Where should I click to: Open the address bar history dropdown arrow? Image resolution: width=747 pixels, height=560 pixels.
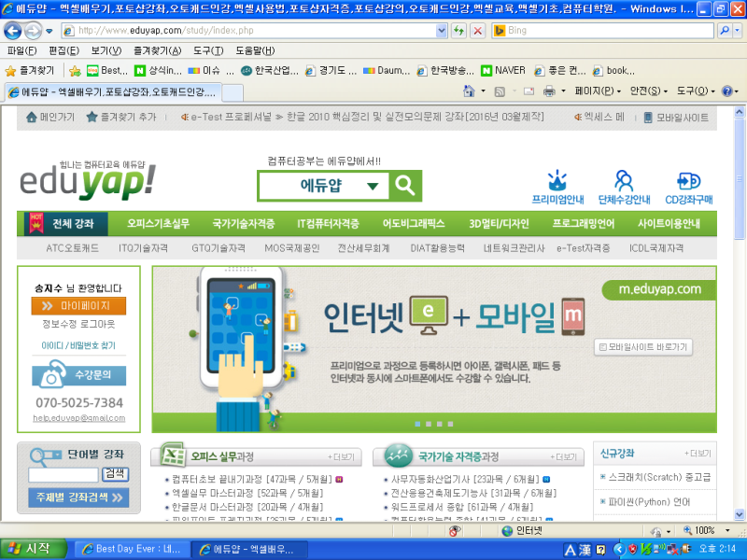point(442,31)
